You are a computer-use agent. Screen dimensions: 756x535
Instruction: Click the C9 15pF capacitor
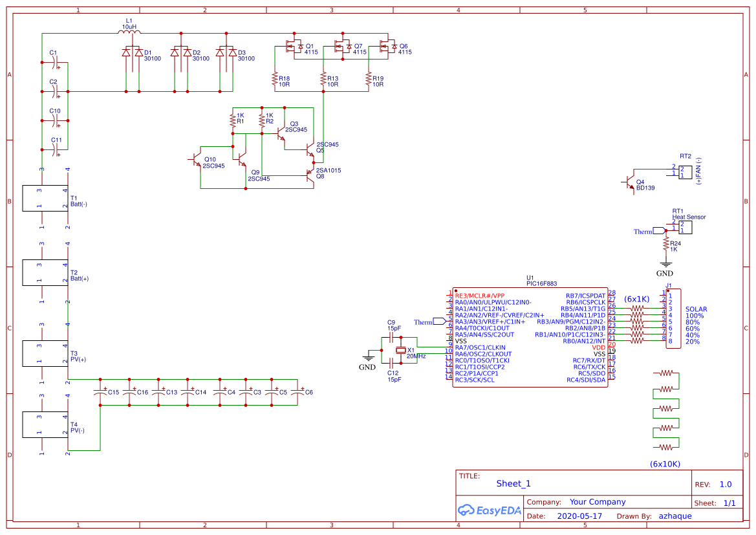click(x=391, y=337)
